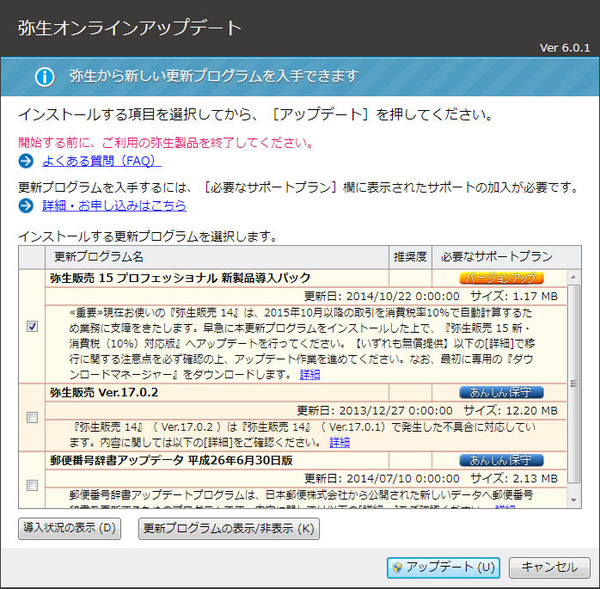Click the blue info icon in banner
This screenshot has height=589, width=600.
44,77
